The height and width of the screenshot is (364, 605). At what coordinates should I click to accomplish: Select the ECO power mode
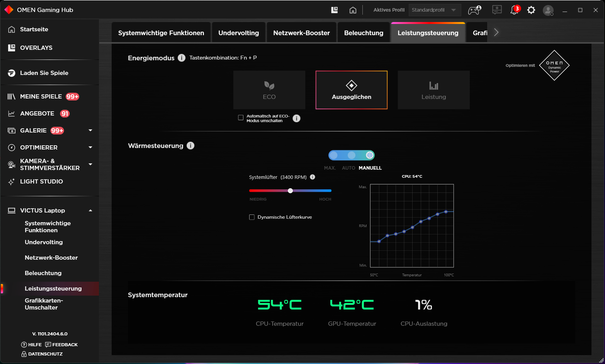click(x=269, y=90)
